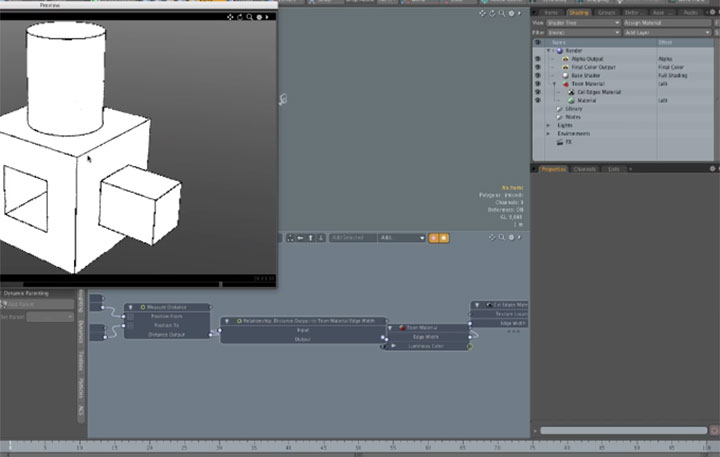Screen dimensions: 720x457
Task: Open the View Shader Tree dropdown
Action: click(584, 23)
